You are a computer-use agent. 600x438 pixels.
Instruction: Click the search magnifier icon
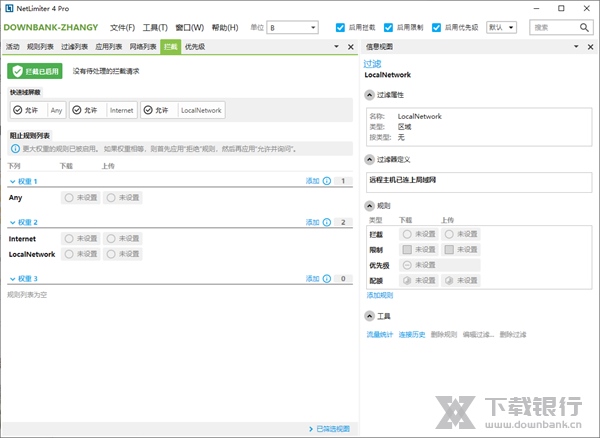[x=584, y=27]
